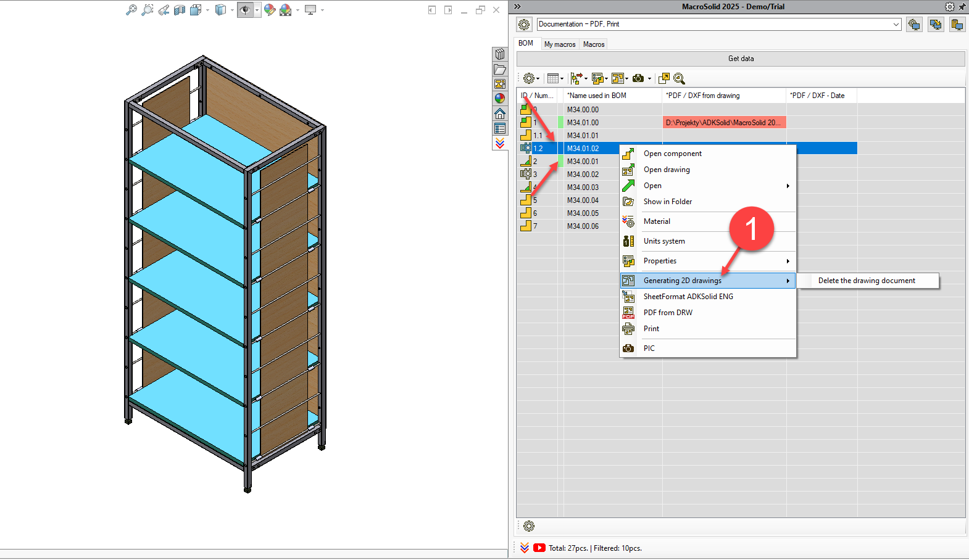Click the Display Style cube icon

220,10
